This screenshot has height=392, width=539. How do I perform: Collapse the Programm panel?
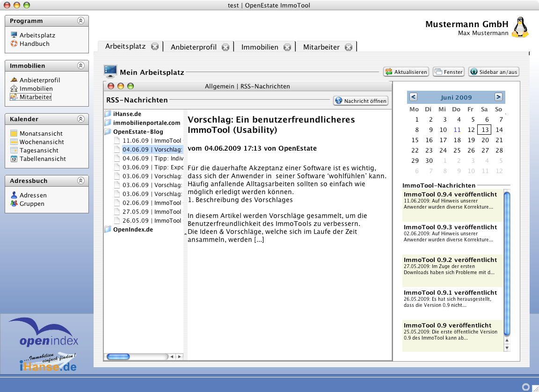click(81, 21)
